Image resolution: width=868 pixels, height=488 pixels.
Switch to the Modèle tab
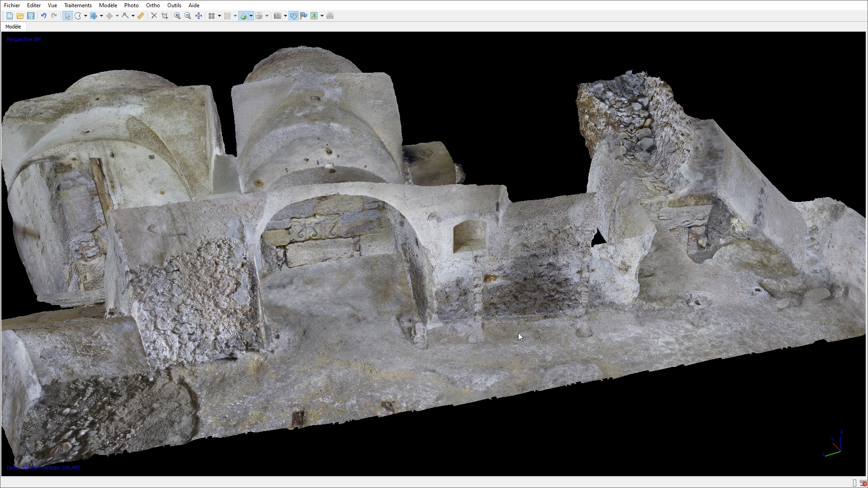click(x=13, y=27)
